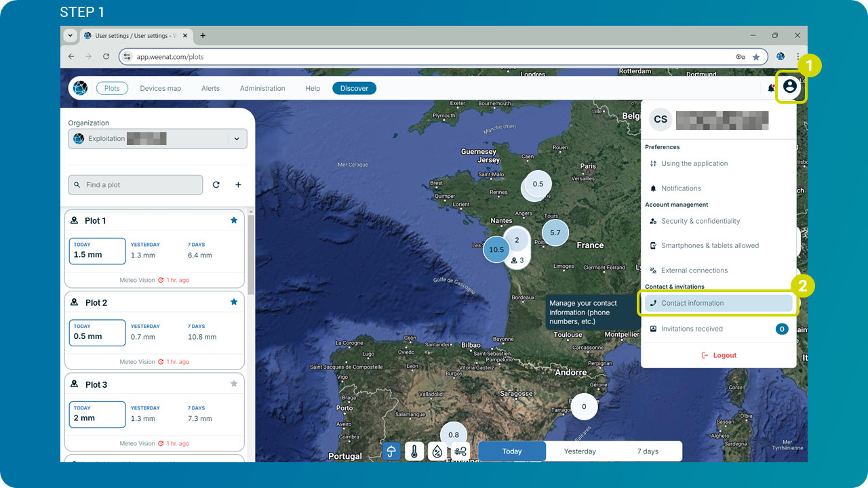Open External connections
The image size is (868, 488).
718,270
